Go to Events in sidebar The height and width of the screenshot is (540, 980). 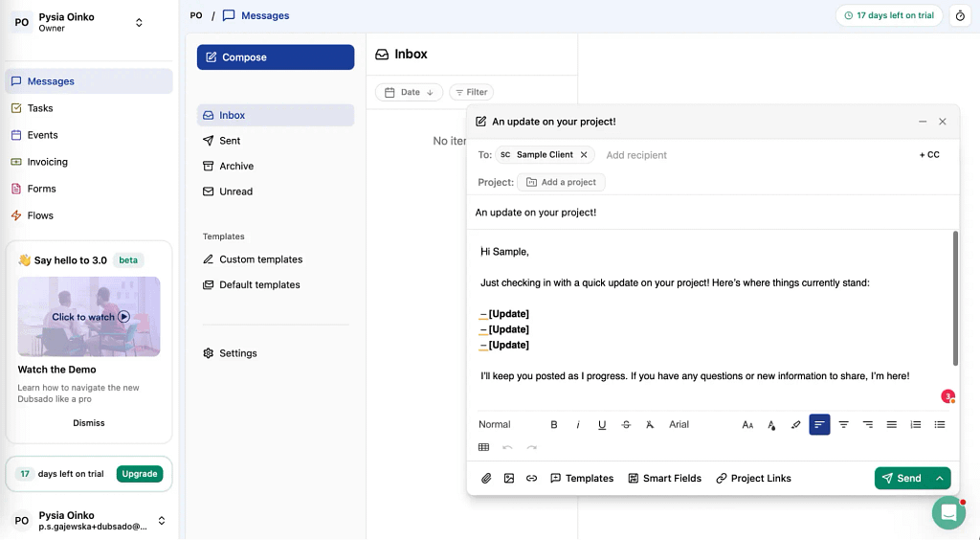(89, 135)
